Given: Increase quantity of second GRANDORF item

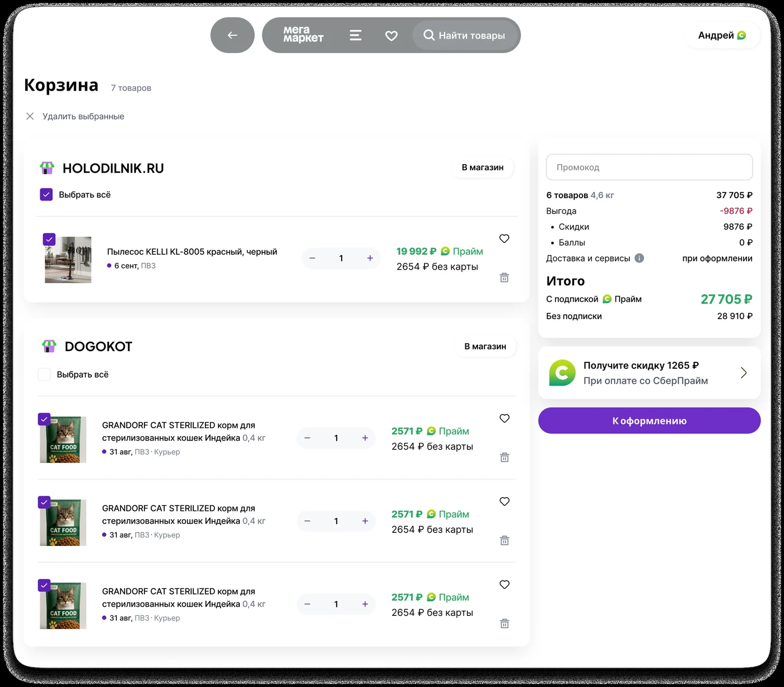Looking at the screenshot, I should tap(365, 521).
